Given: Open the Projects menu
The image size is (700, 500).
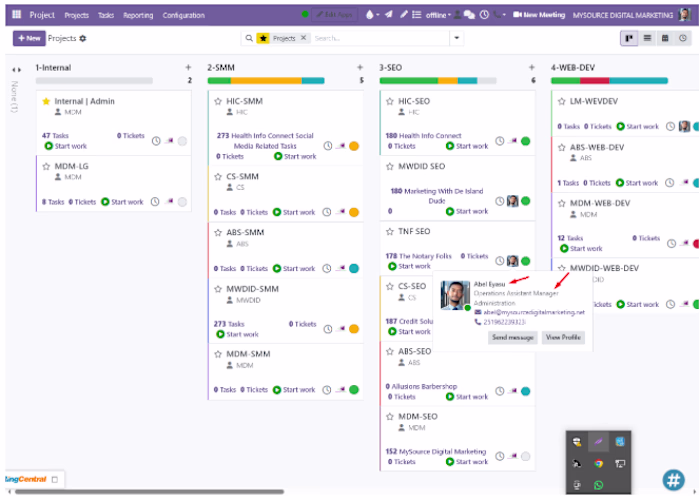Looking at the screenshot, I should [x=76, y=15].
